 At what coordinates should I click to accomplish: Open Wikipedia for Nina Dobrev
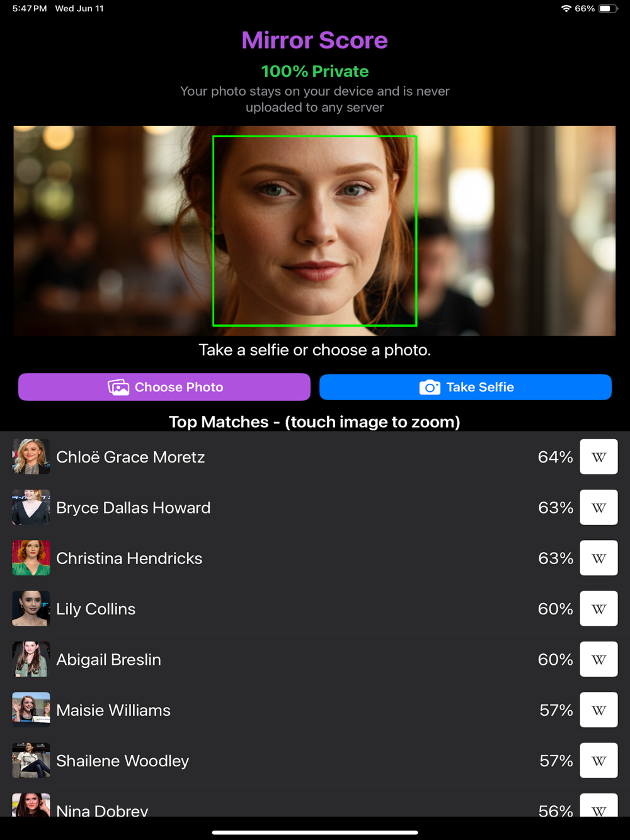(x=598, y=805)
